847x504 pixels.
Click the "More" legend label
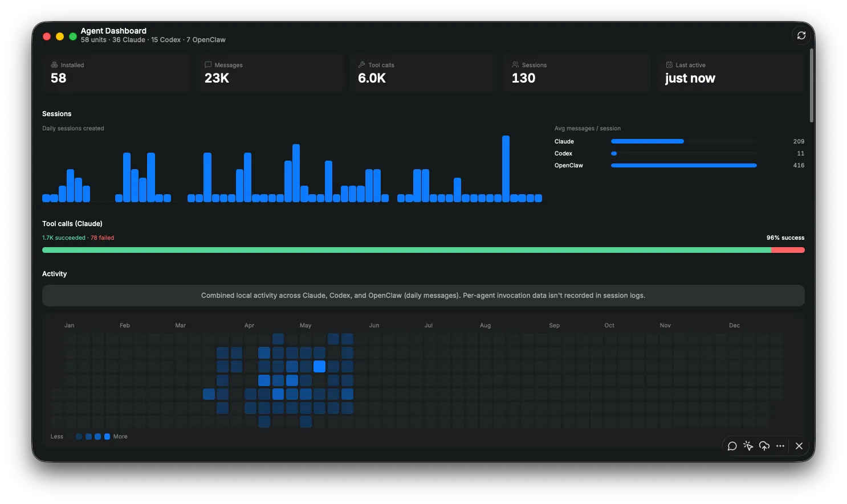click(120, 437)
